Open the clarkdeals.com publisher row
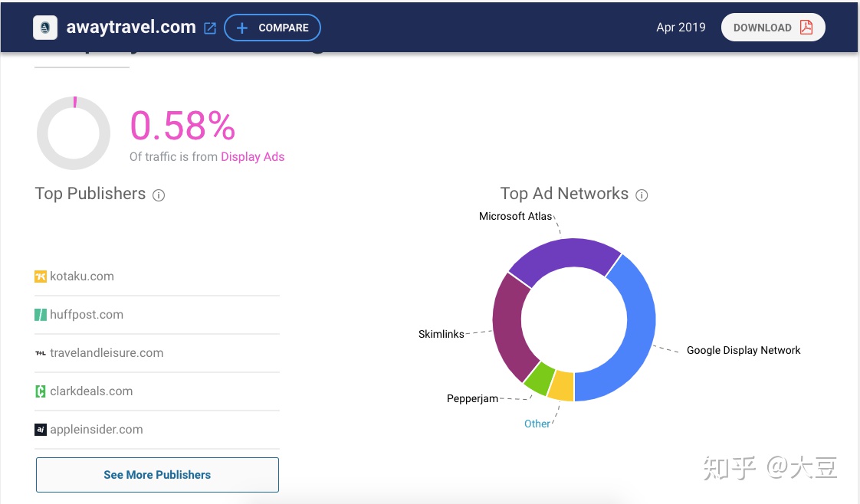 pos(157,391)
